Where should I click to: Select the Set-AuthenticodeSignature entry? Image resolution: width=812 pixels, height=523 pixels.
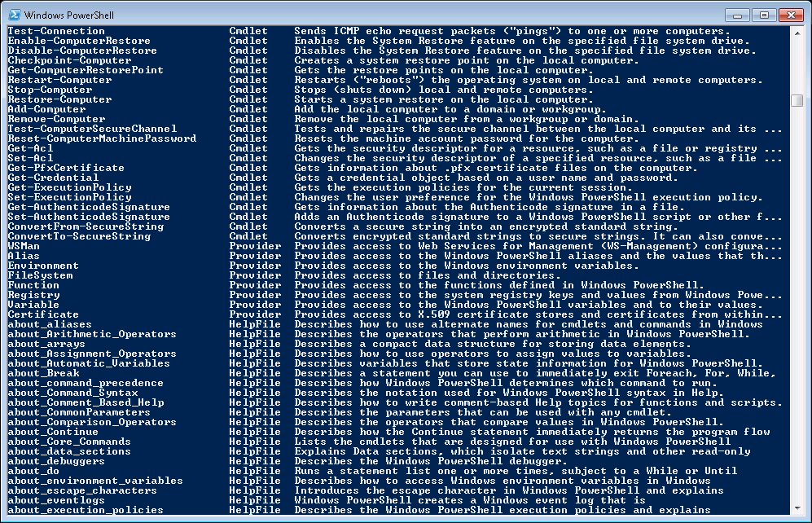(89, 217)
